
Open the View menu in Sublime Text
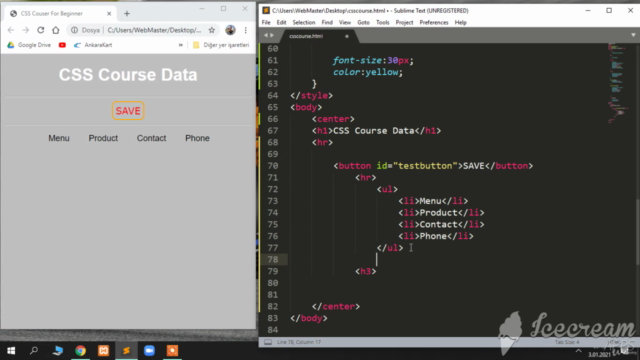pyautogui.click(x=344, y=22)
